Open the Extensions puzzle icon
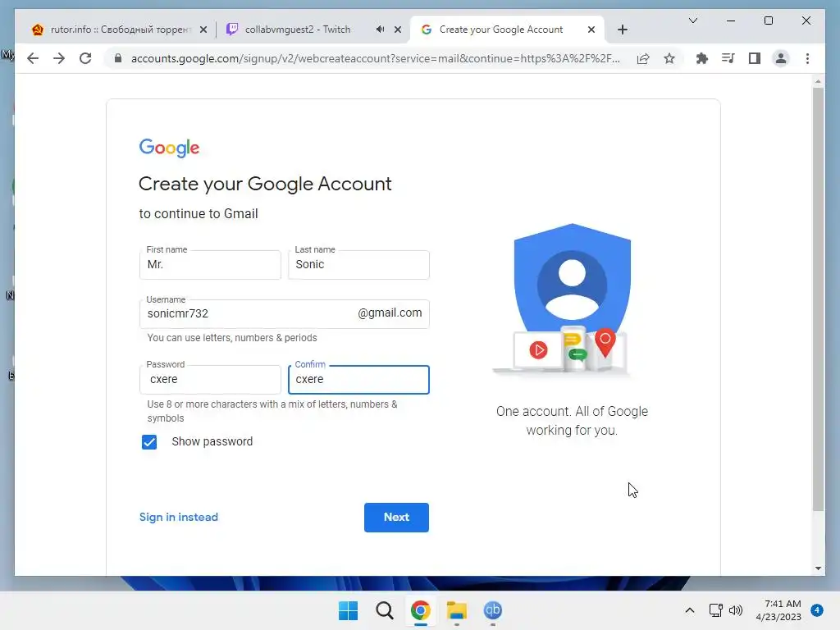Viewport: 840px width, 630px height. click(702, 58)
